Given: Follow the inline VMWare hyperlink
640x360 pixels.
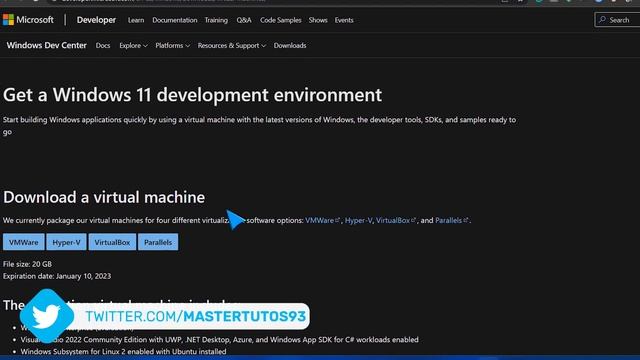Looking at the screenshot, I should pos(322,220).
